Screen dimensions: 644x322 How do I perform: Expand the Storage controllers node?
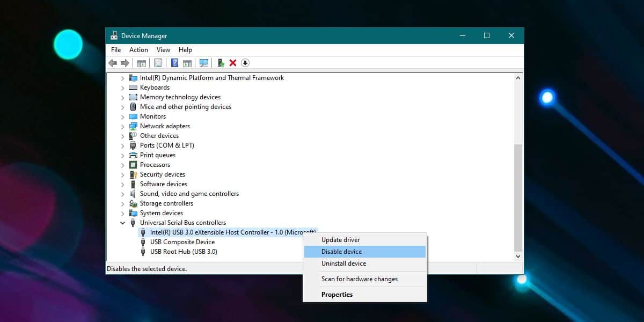coord(122,203)
